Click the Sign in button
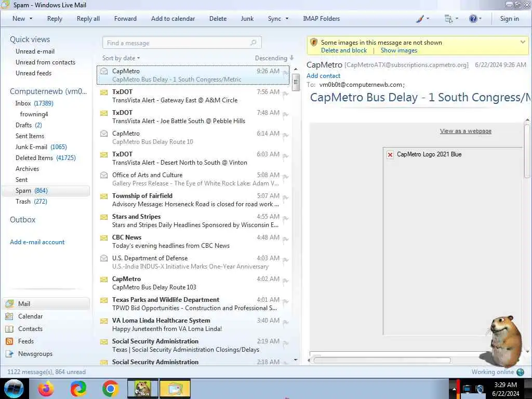The width and height of the screenshot is (532, 399). click(x=509, y=19)
